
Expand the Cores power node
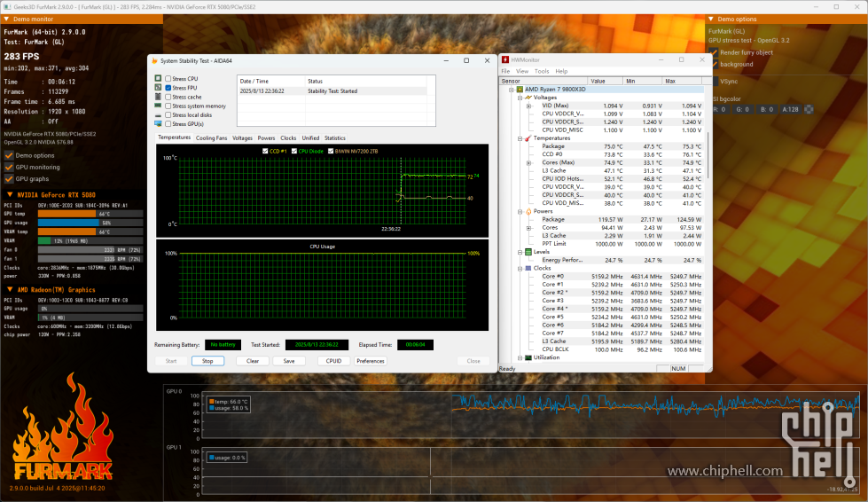tap(528, 227)
